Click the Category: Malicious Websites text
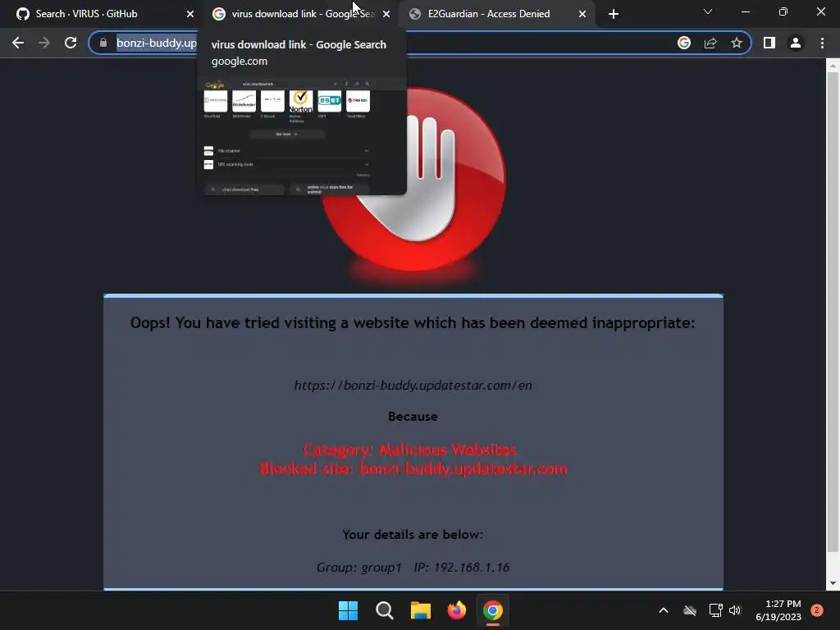This screenshot has width=840, height=630. click(x=409, y=450)
